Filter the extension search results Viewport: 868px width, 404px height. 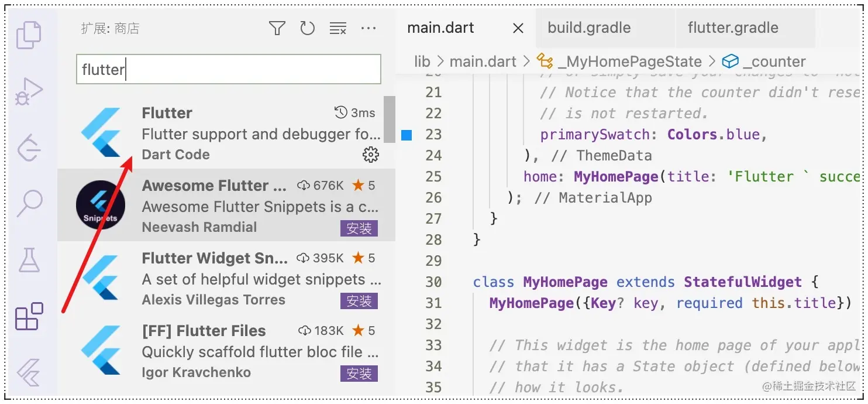tap(277, 28)
